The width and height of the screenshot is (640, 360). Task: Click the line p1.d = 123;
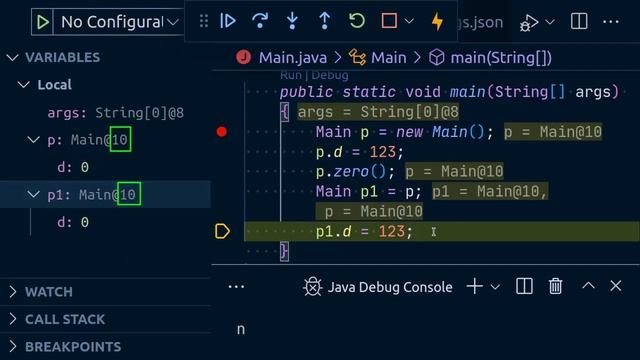point(364,231)
